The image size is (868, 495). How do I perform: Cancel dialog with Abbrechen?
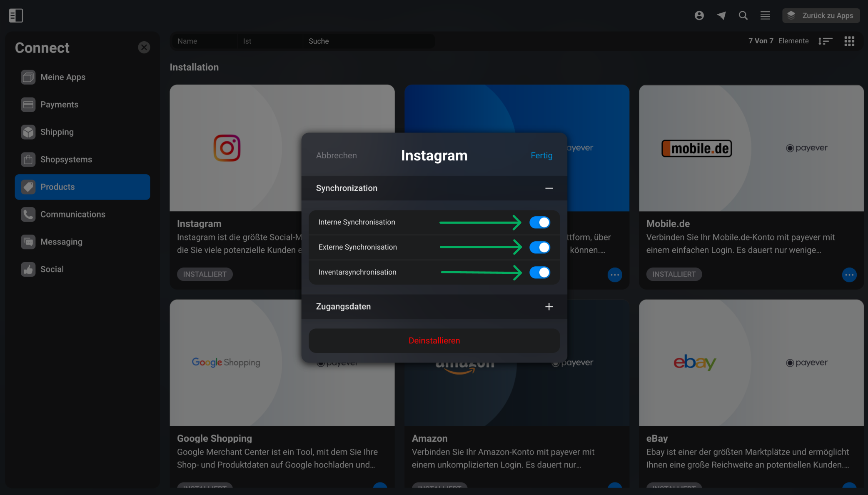click(x=337, y=155)
